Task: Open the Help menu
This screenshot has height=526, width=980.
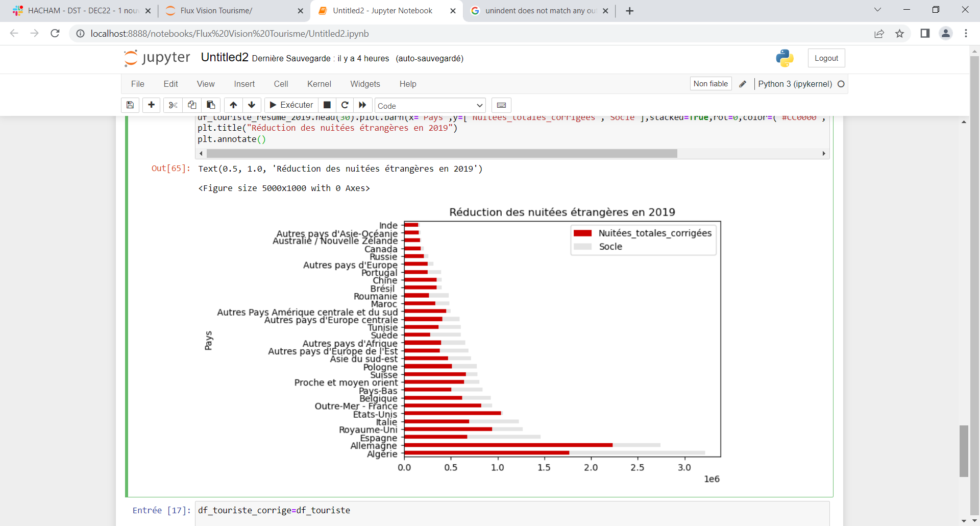Action: [x=408, y=84]
